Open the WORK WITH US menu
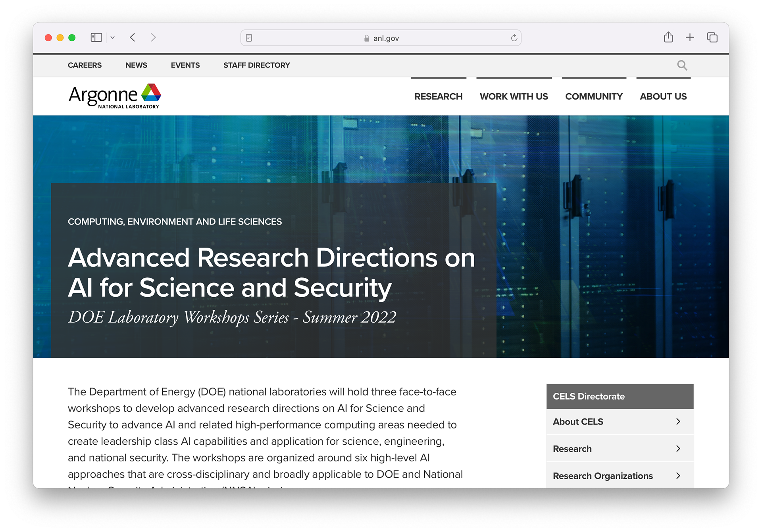The width and height of the screenshot is (762, 532). pyautogui.click(x=514, y=96)
